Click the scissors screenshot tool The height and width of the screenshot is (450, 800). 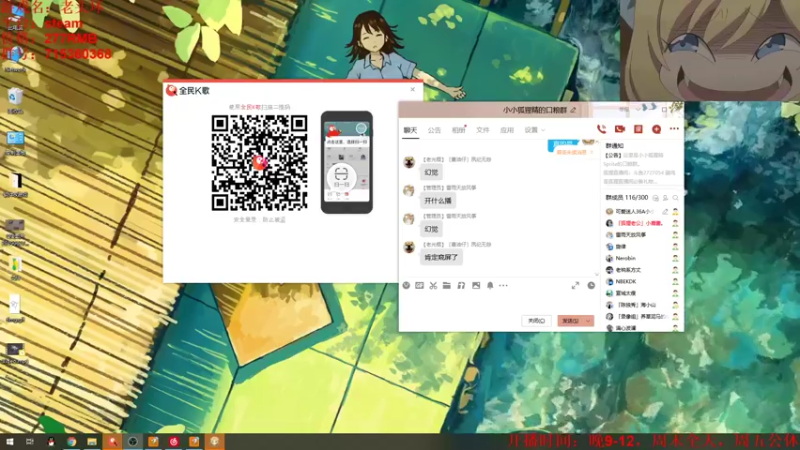[433, 286]
